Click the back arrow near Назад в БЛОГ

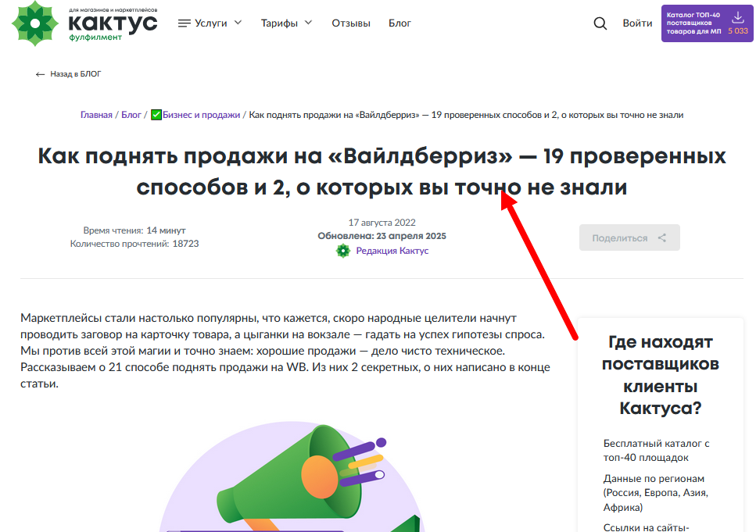pyautogui.click(x=40, y=74)
